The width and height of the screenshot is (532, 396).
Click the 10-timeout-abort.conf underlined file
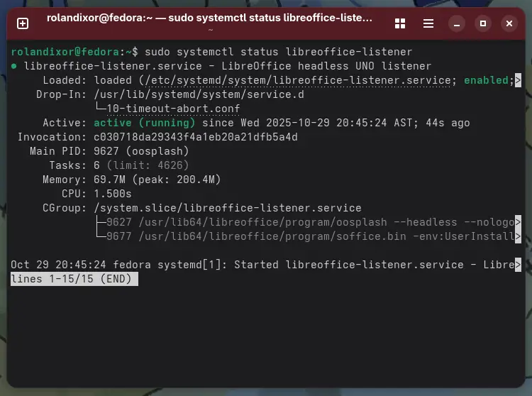[x=173, y=109]
